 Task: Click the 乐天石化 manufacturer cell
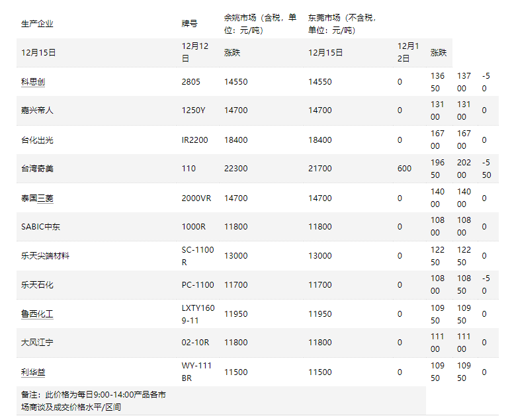(37, 285)
